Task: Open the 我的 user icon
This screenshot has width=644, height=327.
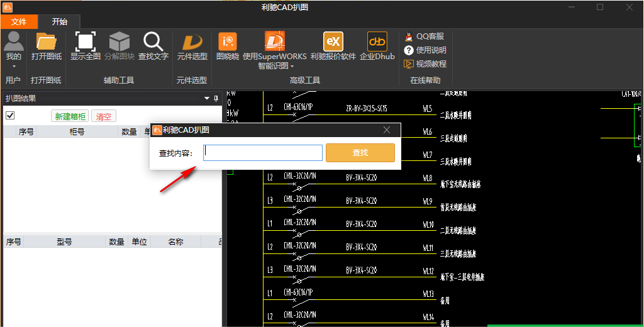Action: click(14, 42)
